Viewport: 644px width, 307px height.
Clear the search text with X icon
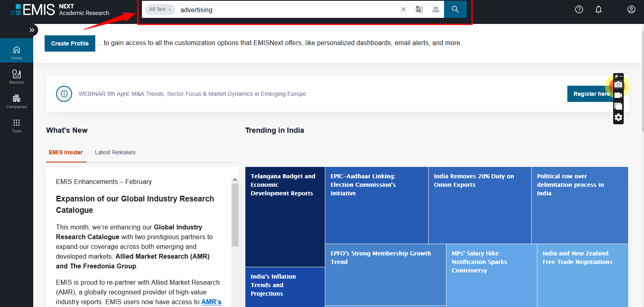(403, 9)
